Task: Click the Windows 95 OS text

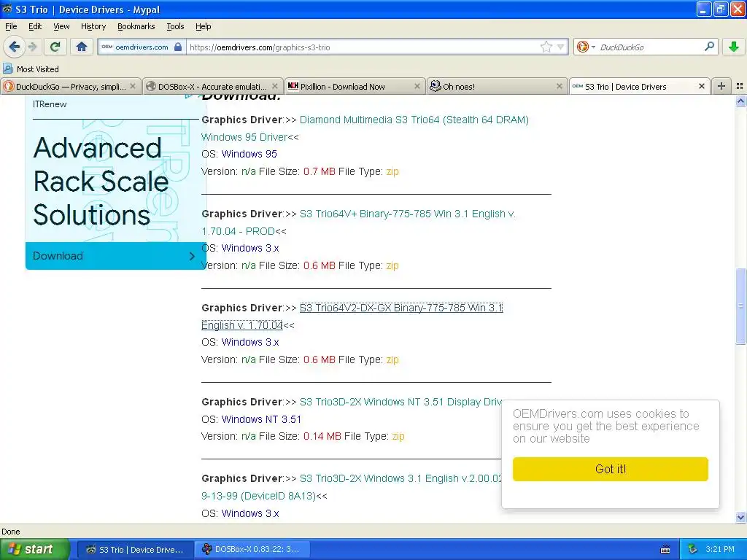Action: click(249, 154)
